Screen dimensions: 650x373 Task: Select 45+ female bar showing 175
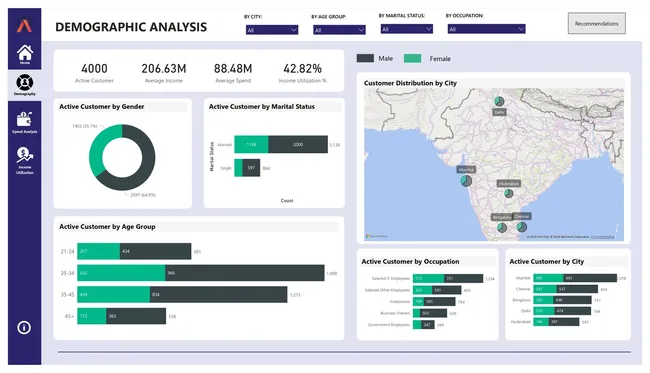point(92,316)
